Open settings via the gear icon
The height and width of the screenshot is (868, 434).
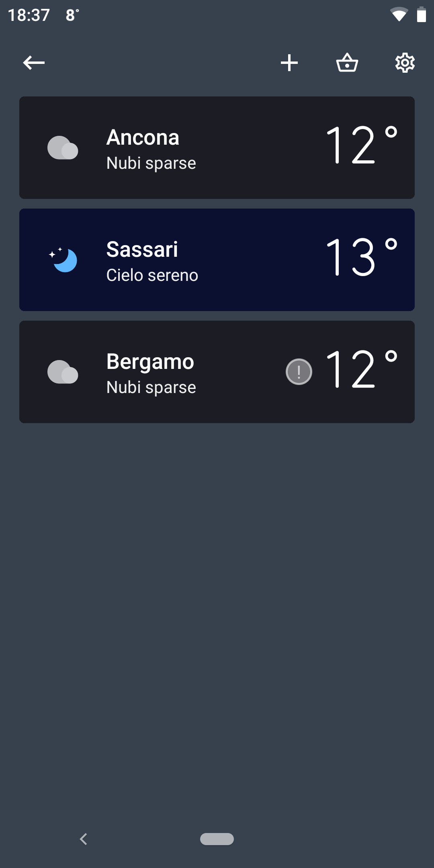point(405,63)
